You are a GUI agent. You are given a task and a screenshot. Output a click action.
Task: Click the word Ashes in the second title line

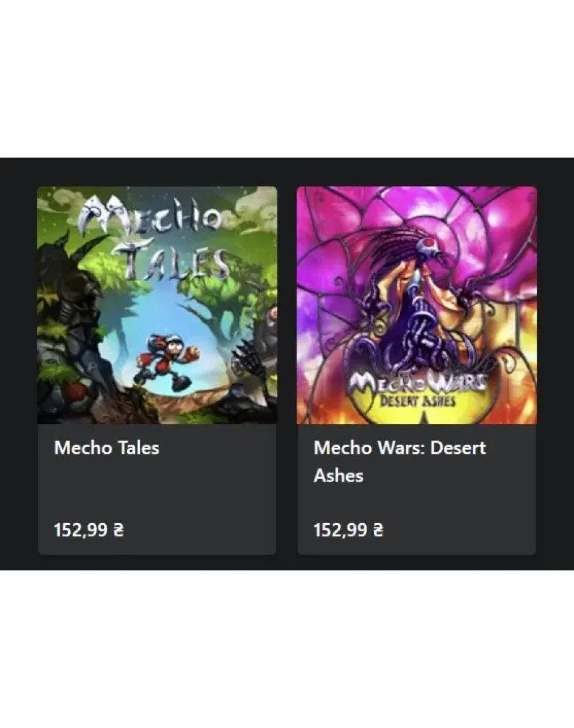pyautogui.click(x=338, y=476)
